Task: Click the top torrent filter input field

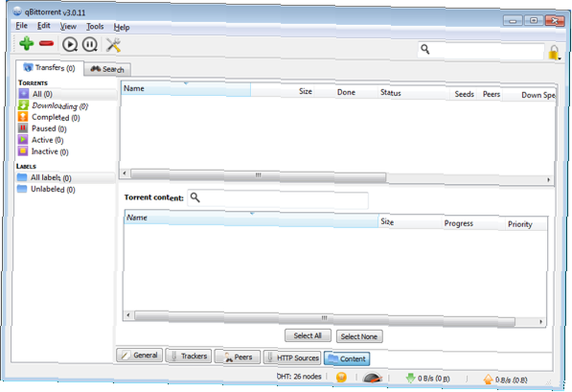Action: (x=481, y=50)
